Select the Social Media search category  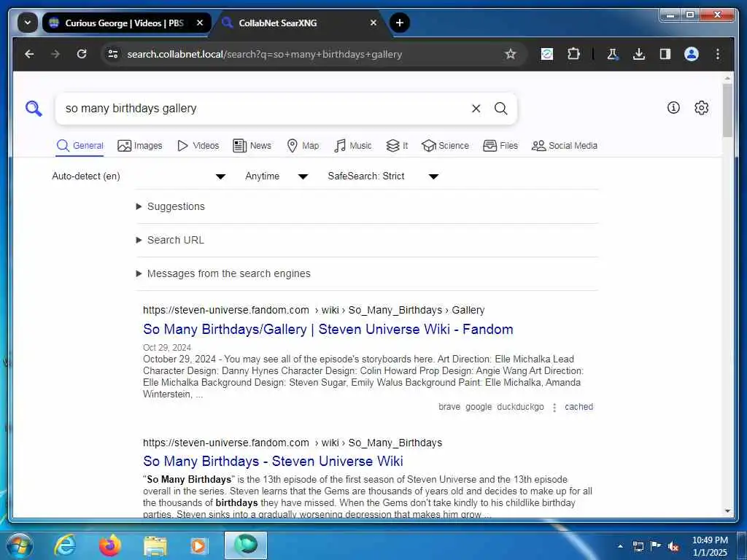point(565,146)
